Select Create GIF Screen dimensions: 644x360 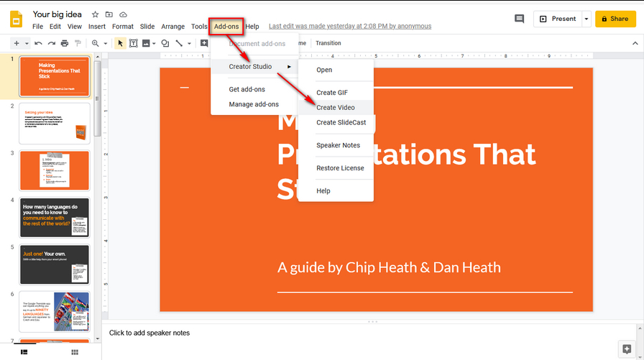click(336, 93)
